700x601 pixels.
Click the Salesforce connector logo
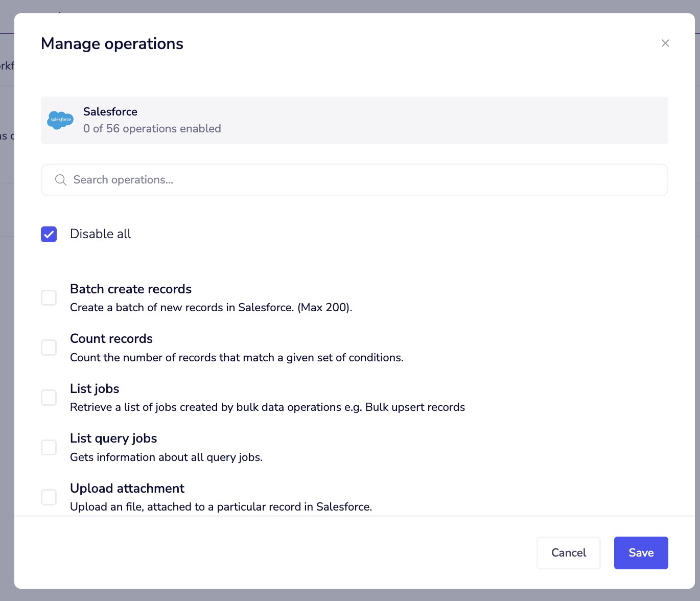point(60,120)
